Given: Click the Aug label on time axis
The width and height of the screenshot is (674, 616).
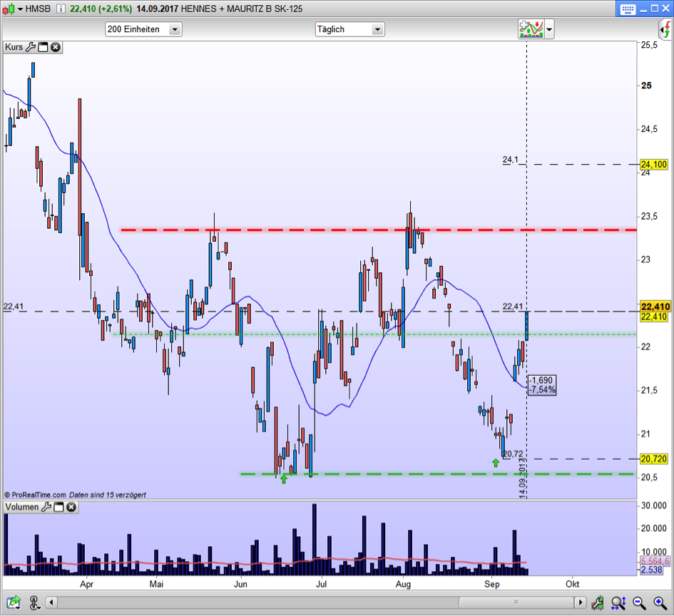Looking at the screenshot, I should point(403,584).
